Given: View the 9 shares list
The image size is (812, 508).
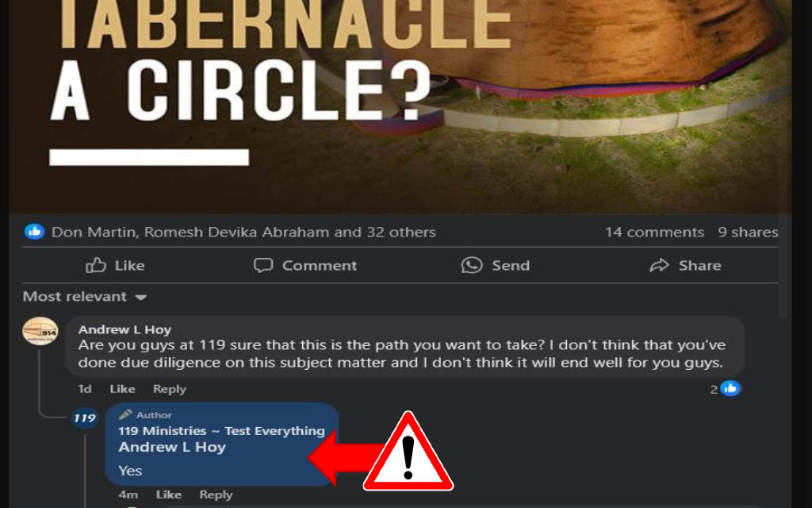Looking at the screenshot, I should click(748, 232).
